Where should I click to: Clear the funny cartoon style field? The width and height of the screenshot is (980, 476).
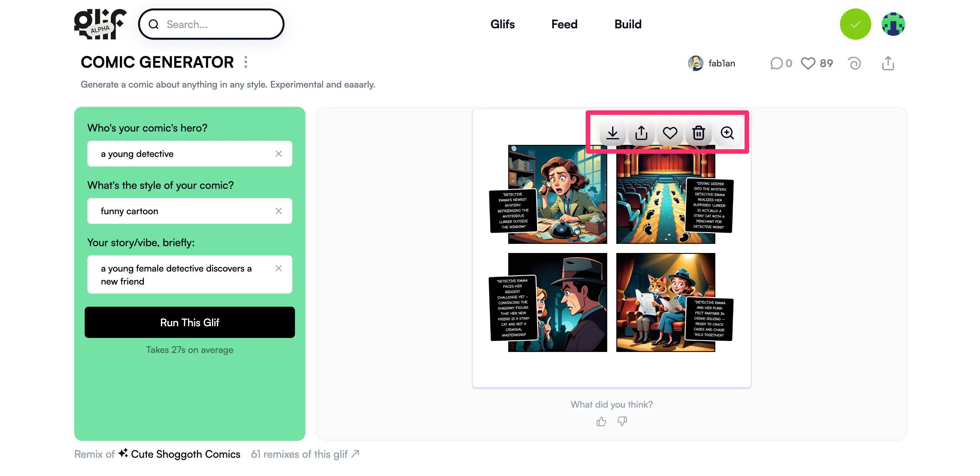click(x=278, y=211)
